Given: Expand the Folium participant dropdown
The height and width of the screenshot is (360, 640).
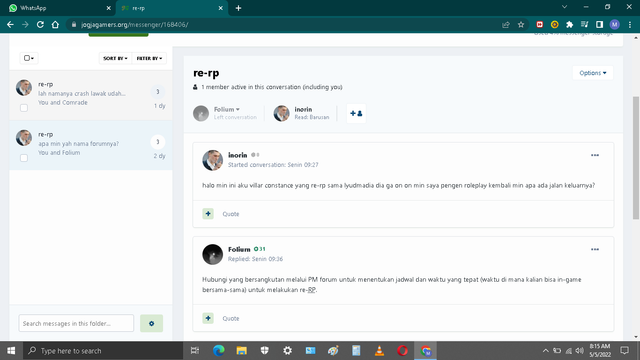Looking at the screenshot, I should [227, 109].
